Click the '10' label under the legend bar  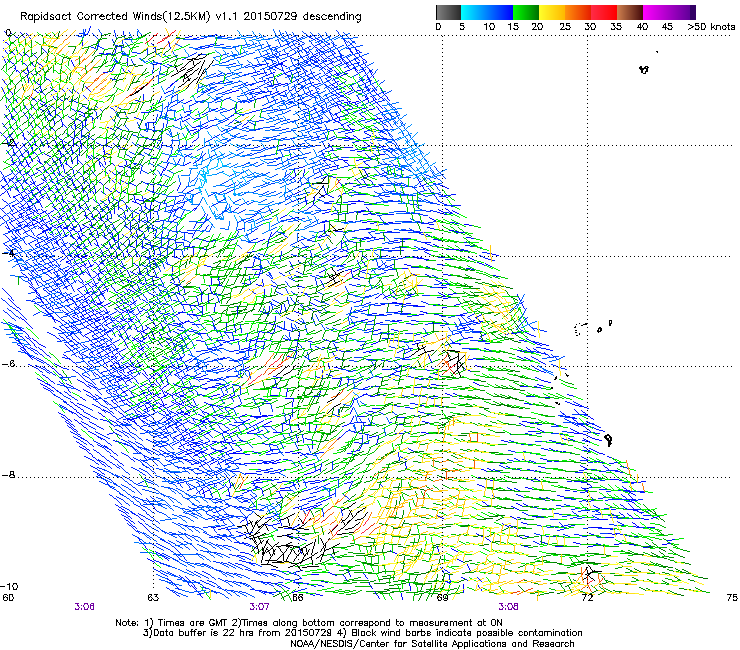click(489, 27)
